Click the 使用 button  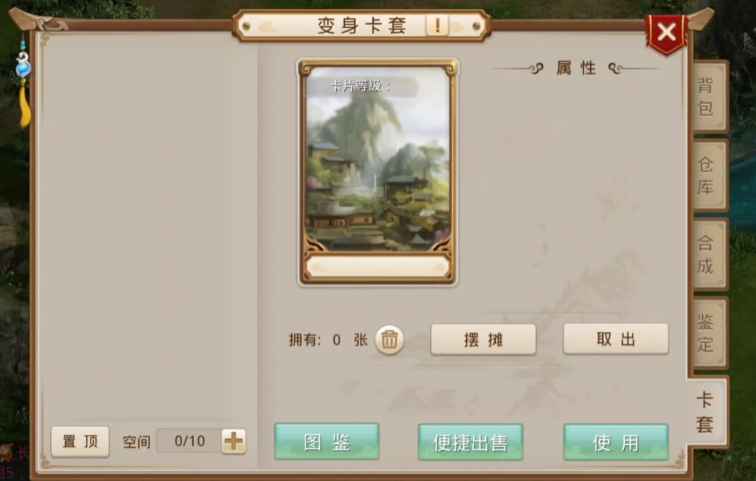pyautogui.click(x=616, y=442)
